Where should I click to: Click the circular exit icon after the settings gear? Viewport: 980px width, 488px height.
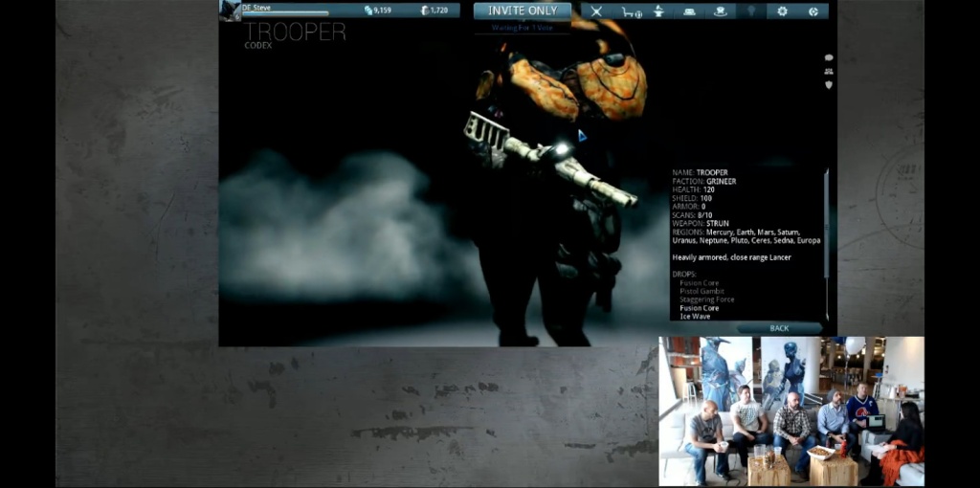click(813, 11)
